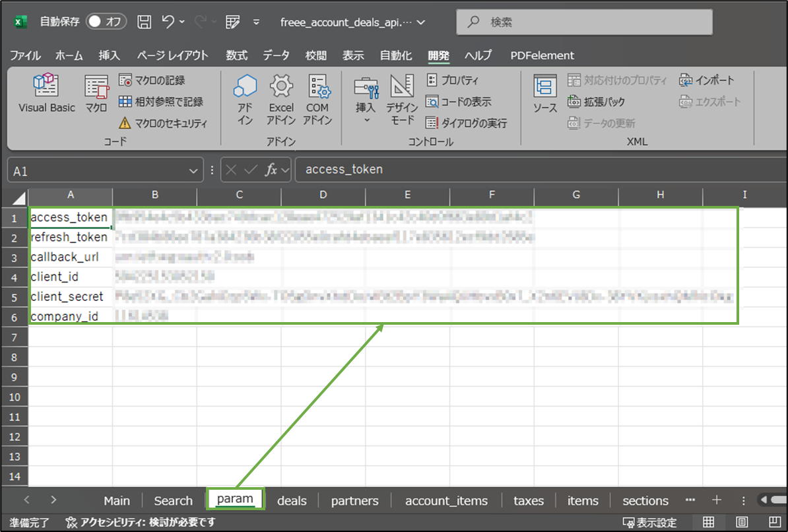The image size is (788, 532).
Task: Toggle relative reference recording
Action: coord(161,102)
